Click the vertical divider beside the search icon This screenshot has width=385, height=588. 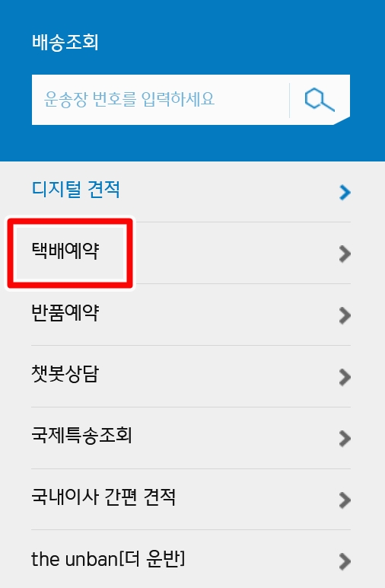[x=289, y=100]
